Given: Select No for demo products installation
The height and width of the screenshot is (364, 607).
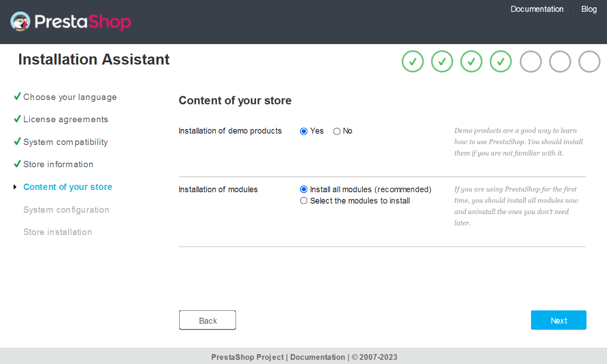Looking at the screenshot, I should pos(337,131).
